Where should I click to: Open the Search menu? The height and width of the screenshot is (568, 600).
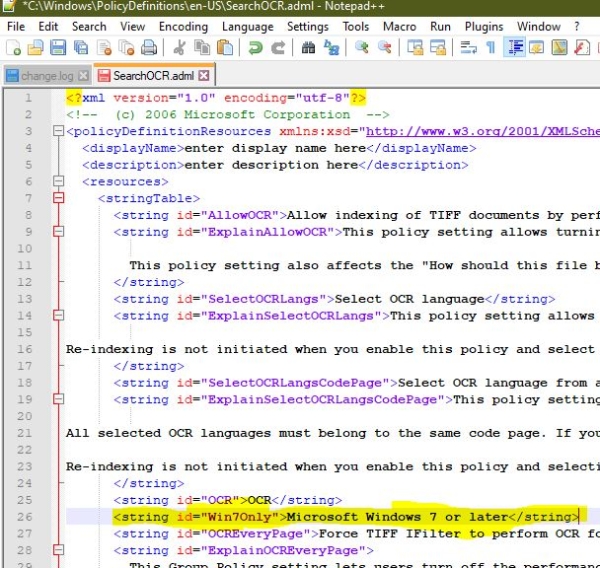(89, 26)
